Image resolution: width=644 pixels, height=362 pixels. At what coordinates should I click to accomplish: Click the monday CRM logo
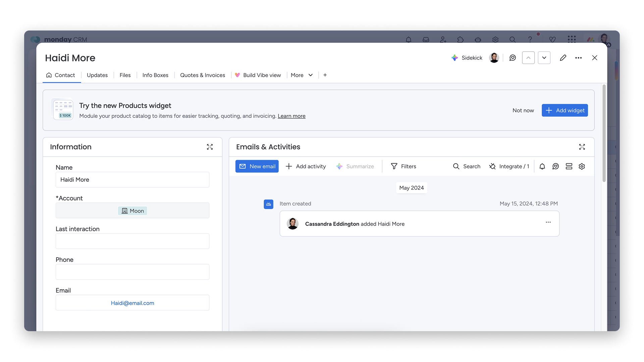point(59,40)
